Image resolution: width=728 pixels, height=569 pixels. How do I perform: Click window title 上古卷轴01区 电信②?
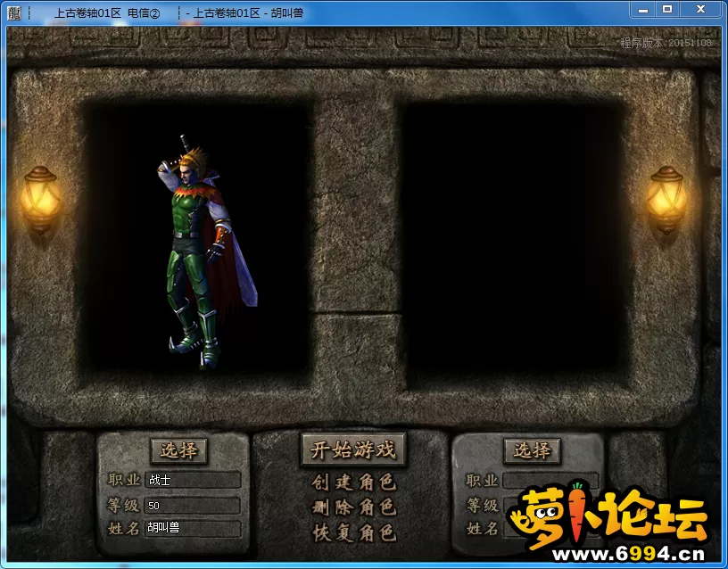tap(107, 13)
